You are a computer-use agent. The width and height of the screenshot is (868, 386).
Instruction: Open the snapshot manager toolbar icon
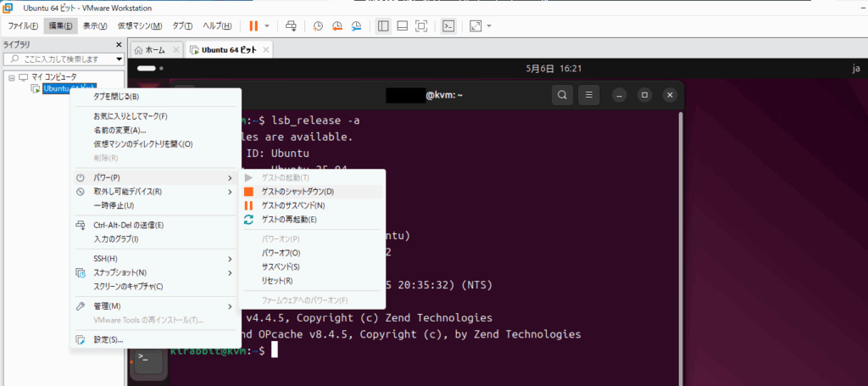tap(357, 26)
